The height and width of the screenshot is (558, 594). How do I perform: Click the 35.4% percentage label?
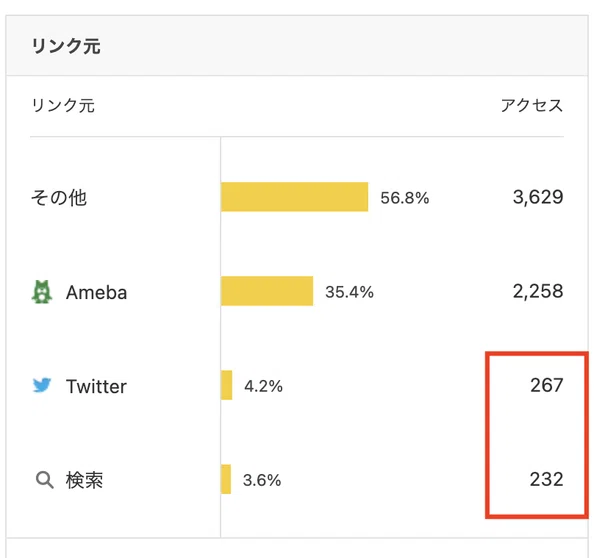tap(349, 292)
